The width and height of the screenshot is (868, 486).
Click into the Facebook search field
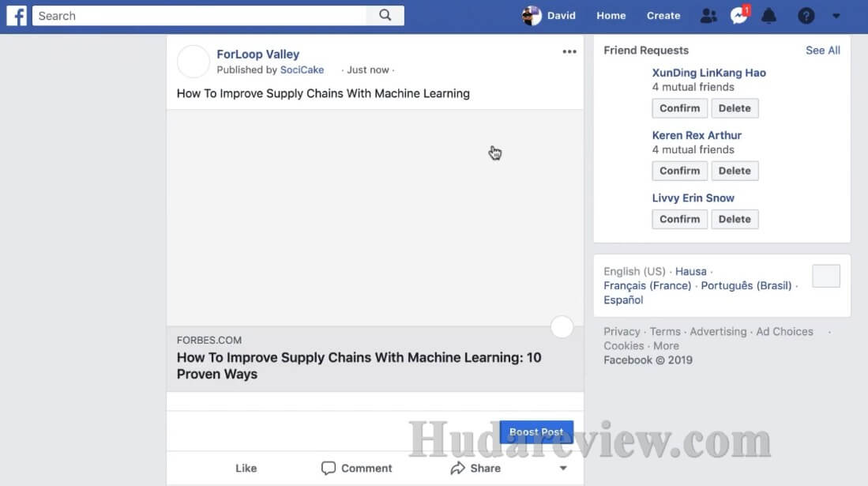tap(199, 16)
